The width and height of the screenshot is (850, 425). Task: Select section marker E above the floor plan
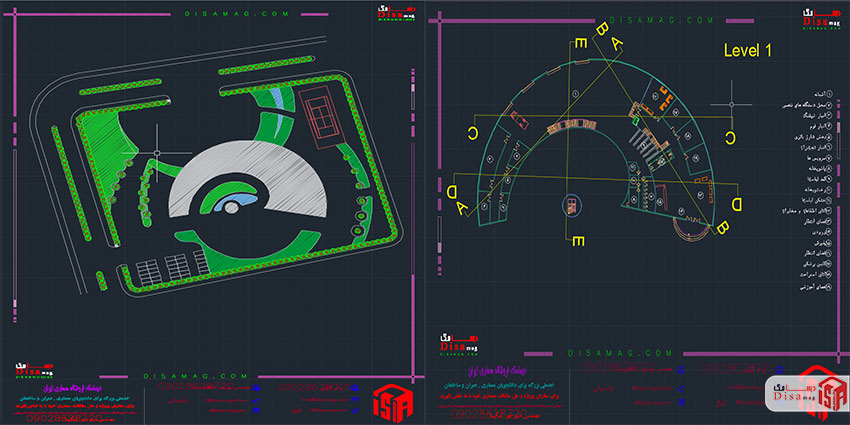(579, 42)
